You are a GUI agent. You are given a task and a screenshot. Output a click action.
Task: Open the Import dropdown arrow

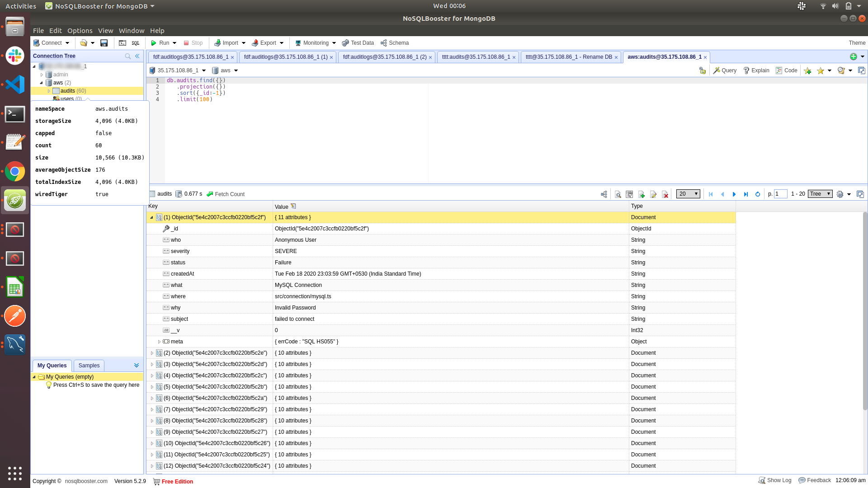pyautogui.click(x=244, y=43)
